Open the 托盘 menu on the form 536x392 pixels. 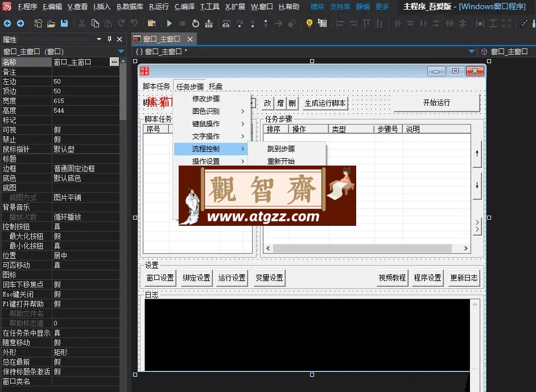[x=215, y=86]
